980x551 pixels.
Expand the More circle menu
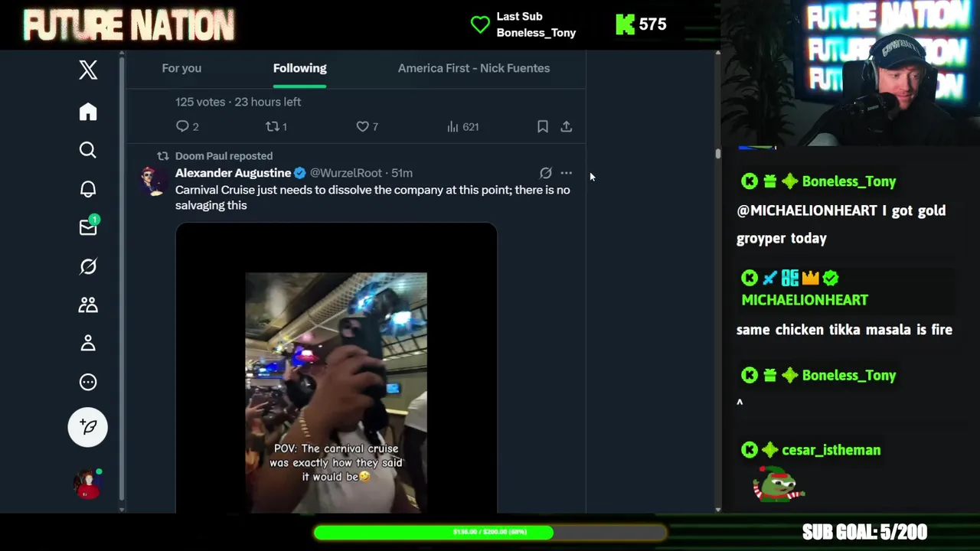coord(88,382)
